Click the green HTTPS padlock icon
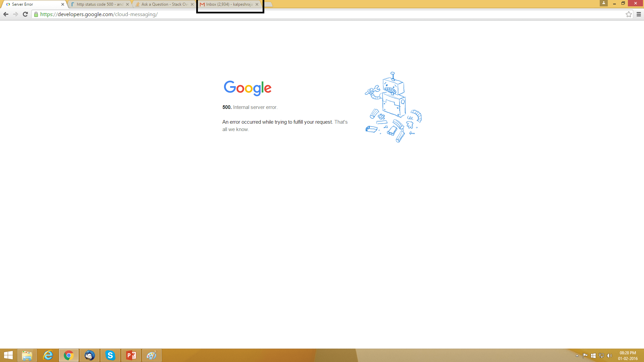 (x=36, y=14)
